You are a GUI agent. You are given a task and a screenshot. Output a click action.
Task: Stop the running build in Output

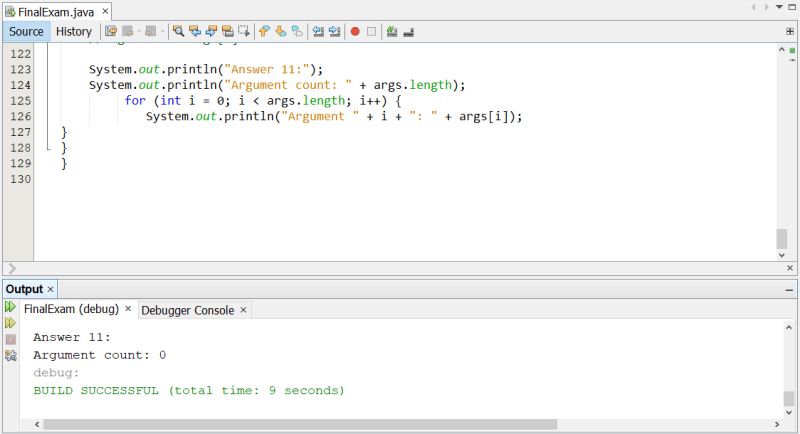[x=11, y=339]
